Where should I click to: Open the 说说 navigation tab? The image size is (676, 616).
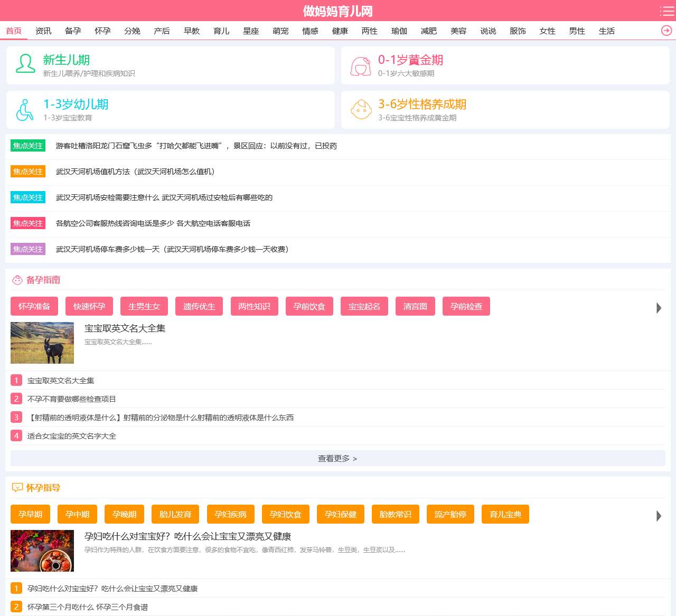488,31
